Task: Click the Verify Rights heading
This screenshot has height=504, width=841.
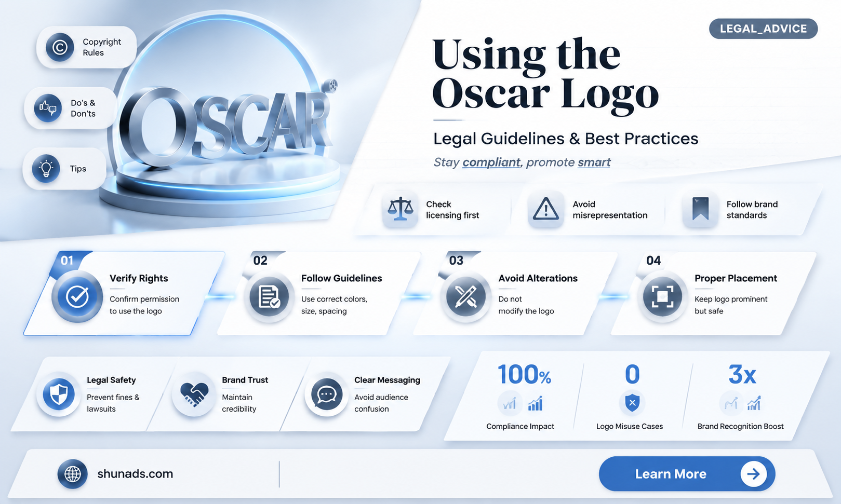Action: tap(139, 278)
